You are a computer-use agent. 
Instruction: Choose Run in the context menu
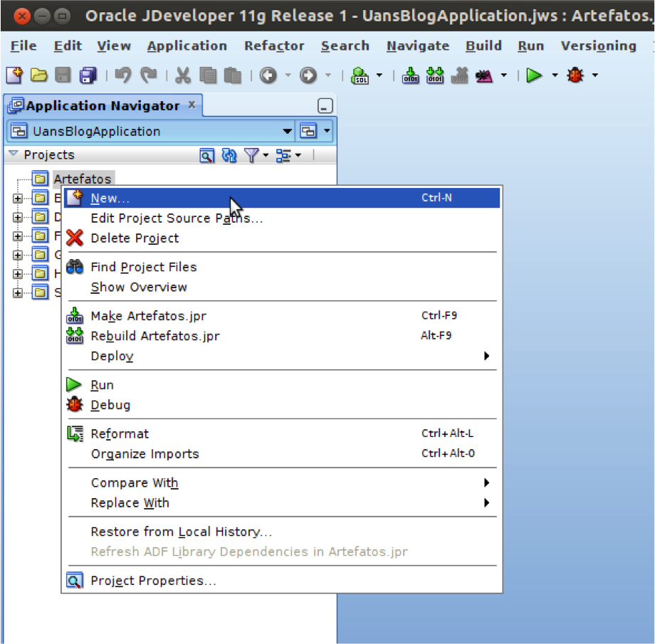[x=282, y=385]
